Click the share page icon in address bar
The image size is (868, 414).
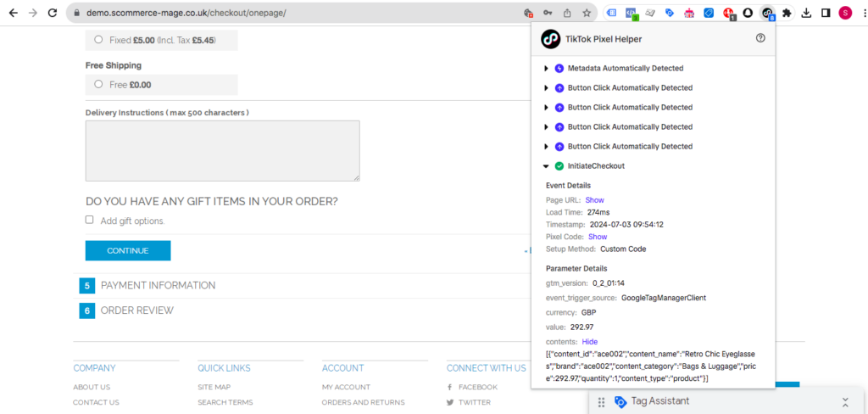click(x=567, y=13)
